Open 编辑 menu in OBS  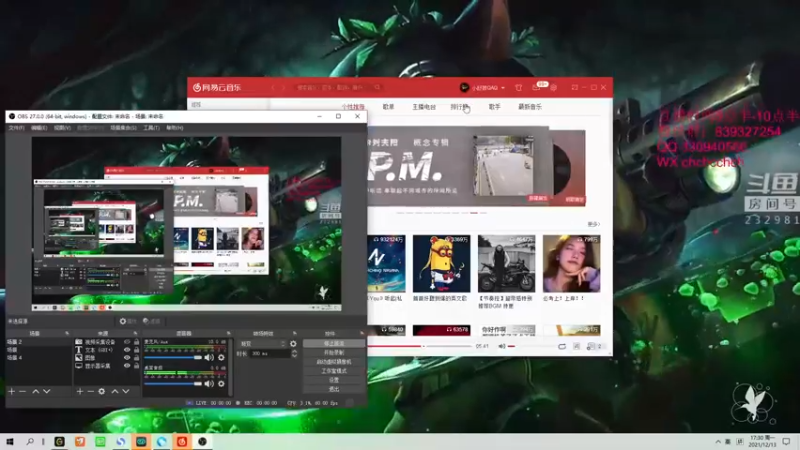[39, 128]
